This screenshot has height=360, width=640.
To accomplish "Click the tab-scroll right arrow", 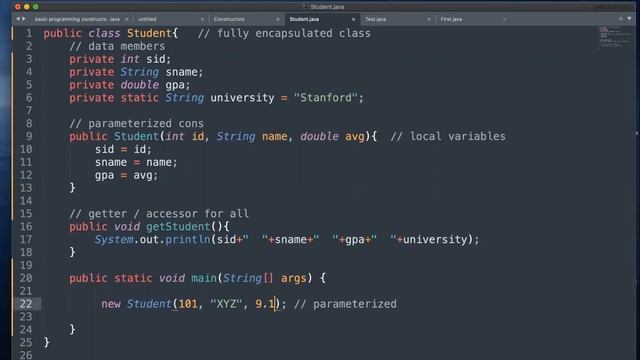I will (x=24, y=19).
